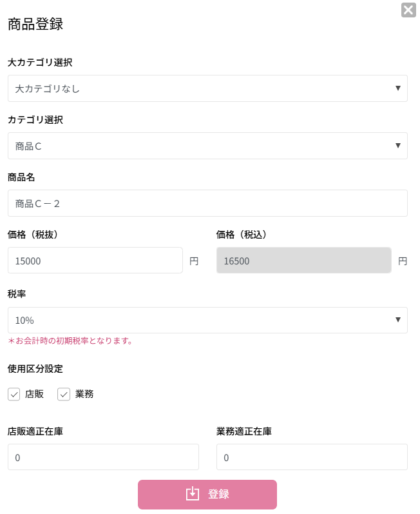
Task: Click the pink お会計時の初期税率 note text
Action: coord(70,341)
